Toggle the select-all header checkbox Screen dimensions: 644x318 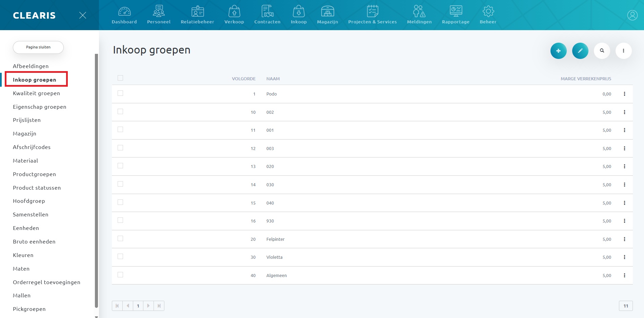120,78
